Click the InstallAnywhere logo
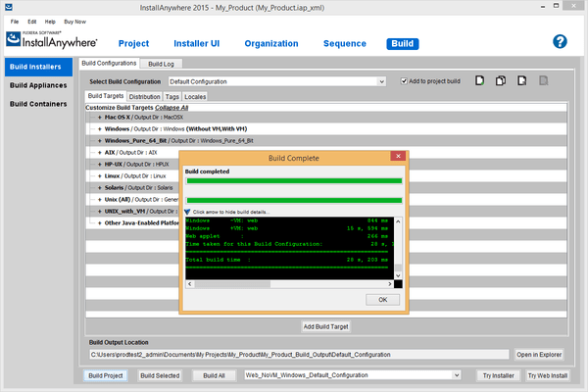 coord(52,40)
